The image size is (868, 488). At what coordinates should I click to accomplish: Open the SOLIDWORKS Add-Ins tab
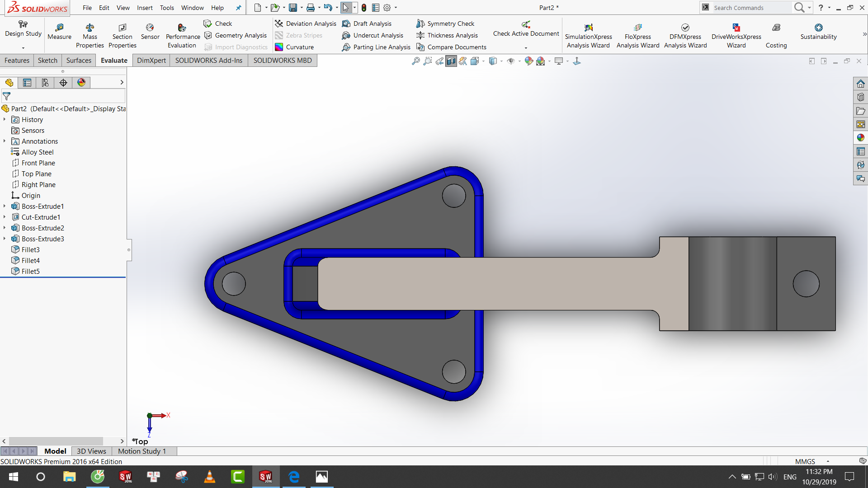point(209,61)
